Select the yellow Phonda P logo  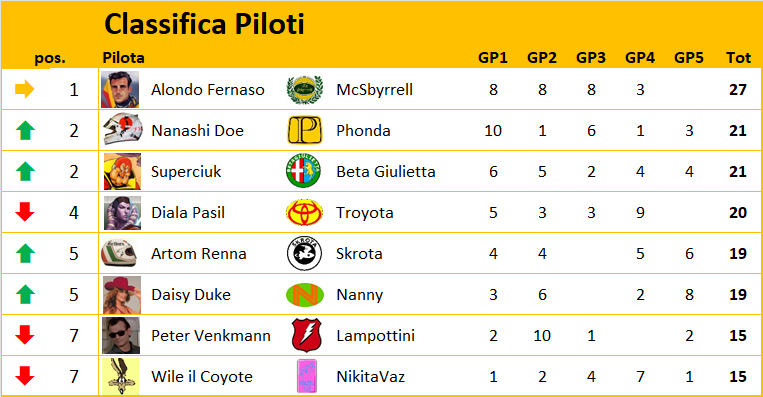[x=305, y=130]
